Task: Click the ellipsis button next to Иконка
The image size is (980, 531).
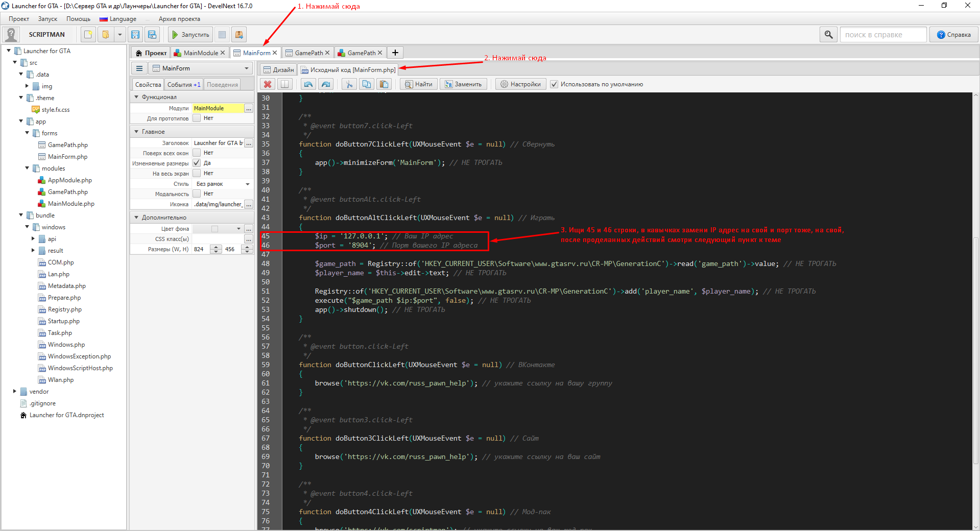Action: pyautogui.click(x=249, y=204)
